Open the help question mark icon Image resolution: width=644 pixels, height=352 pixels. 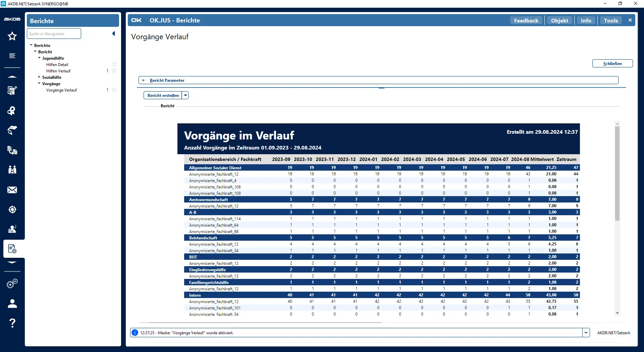point(12,323)
